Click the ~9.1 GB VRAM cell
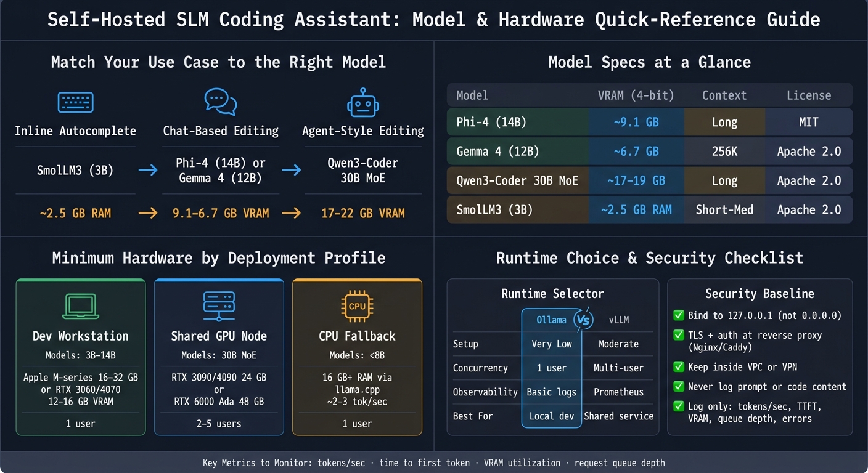Screen dimensions: 868x473 pos(636,122)
